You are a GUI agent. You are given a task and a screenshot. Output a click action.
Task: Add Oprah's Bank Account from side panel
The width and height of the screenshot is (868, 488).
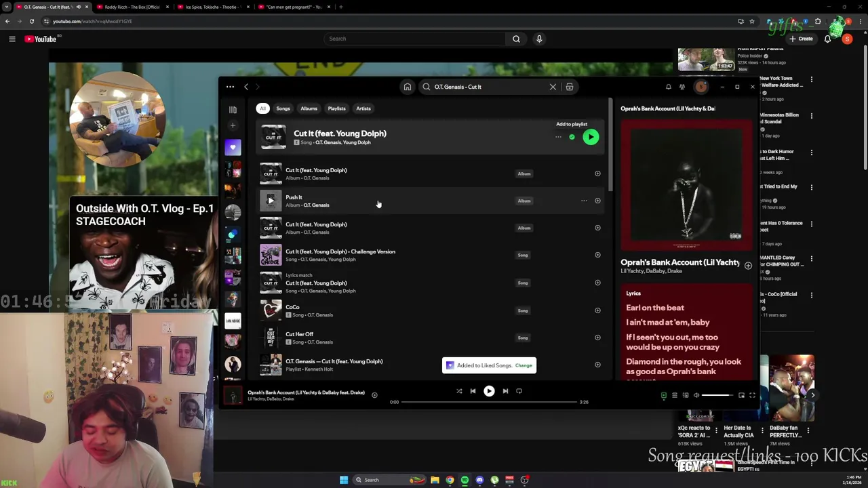coord(748,266)
